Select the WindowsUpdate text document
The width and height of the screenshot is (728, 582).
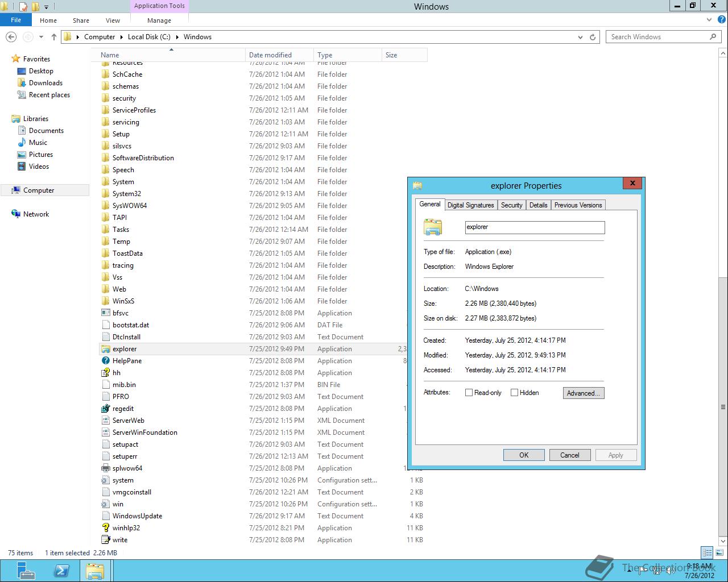point(263,516)
